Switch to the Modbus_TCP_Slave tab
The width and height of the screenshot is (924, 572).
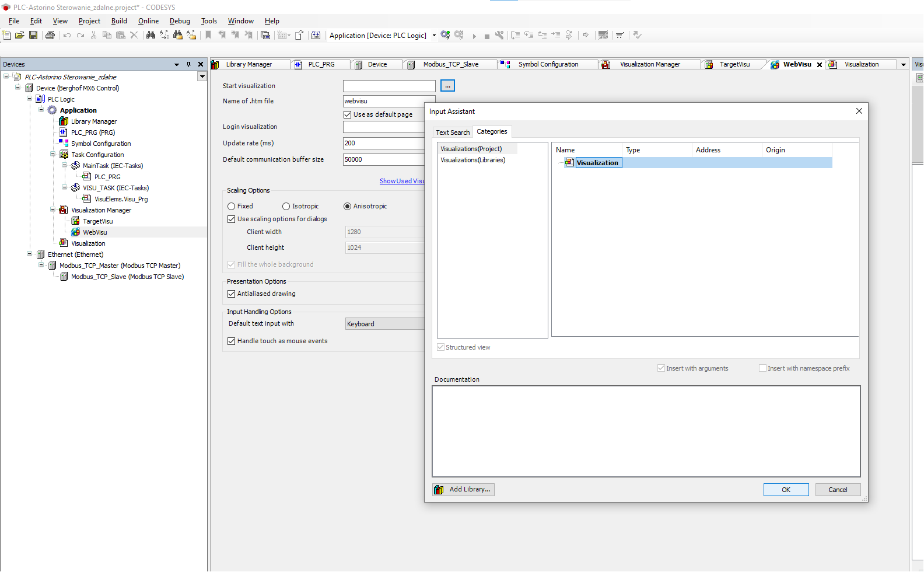coord(450,64)
